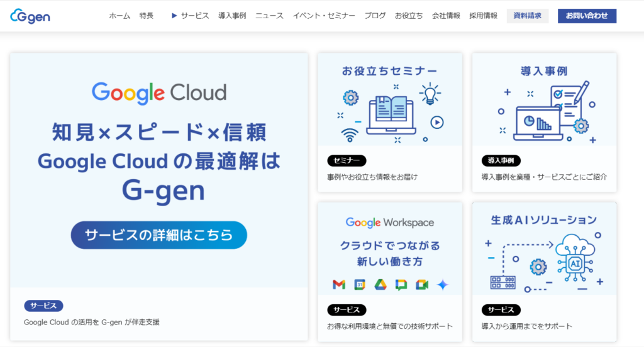Click the black 導入事例 tag label
The width and height of the screenshot is (644, 347).
[501, 160]
